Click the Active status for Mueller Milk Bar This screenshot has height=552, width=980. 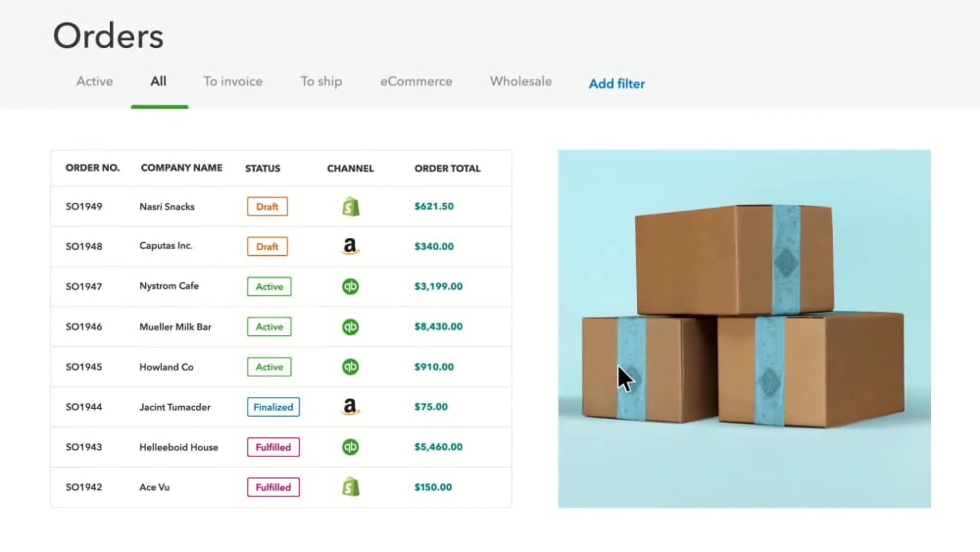269,326
